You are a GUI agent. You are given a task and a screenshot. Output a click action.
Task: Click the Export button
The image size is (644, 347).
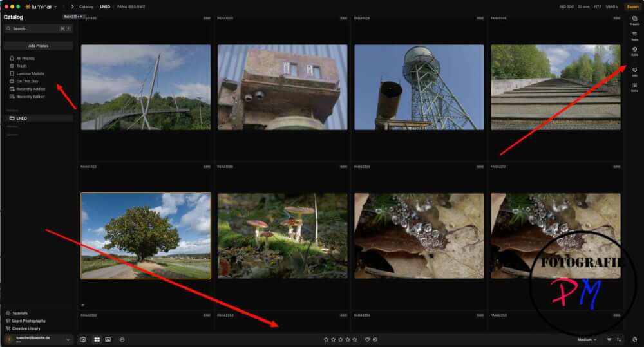(x=632, y=6)
